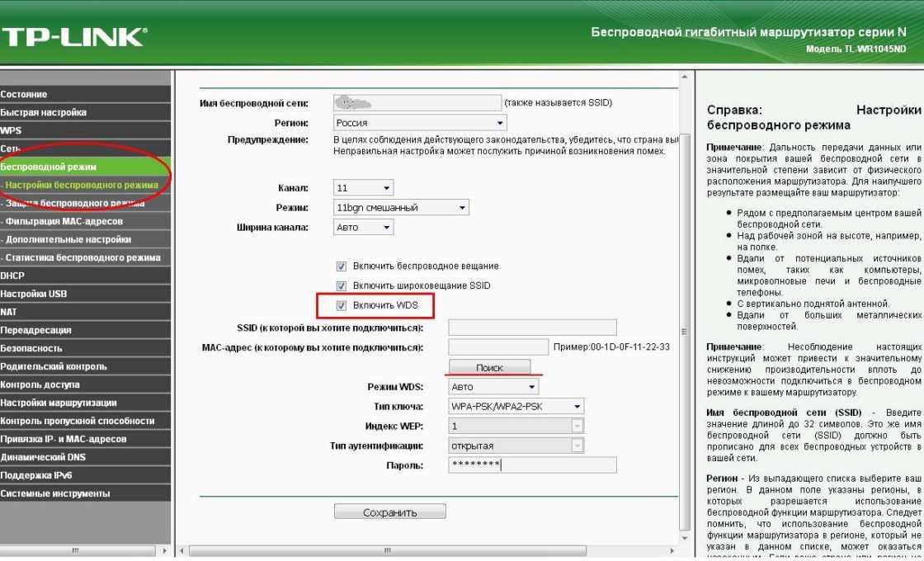Click the Сохранить button
The image size is (924, 561).
(389, 512)
